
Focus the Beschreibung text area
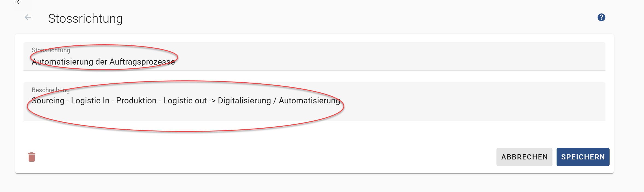point(314,101)
